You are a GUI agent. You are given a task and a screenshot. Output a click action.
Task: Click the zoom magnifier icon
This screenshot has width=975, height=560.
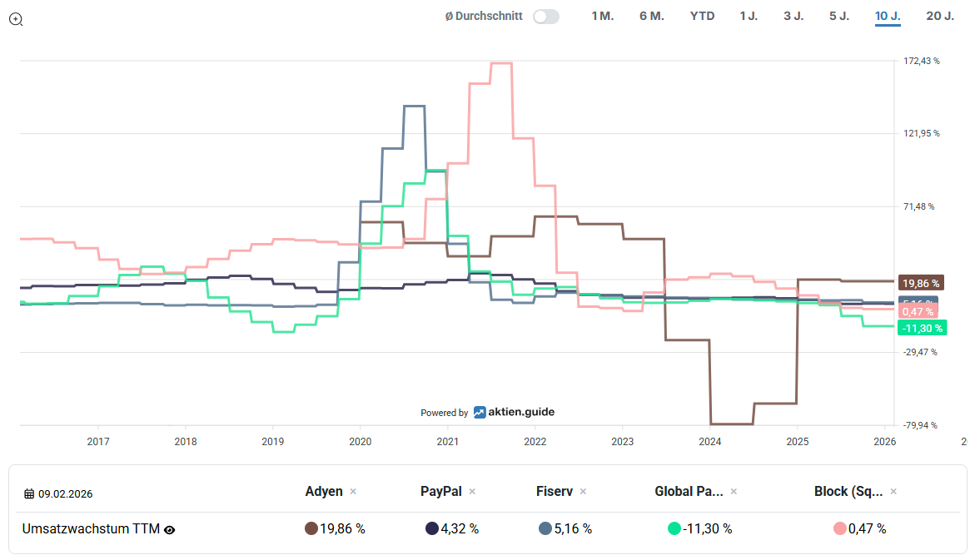[15, 18]
